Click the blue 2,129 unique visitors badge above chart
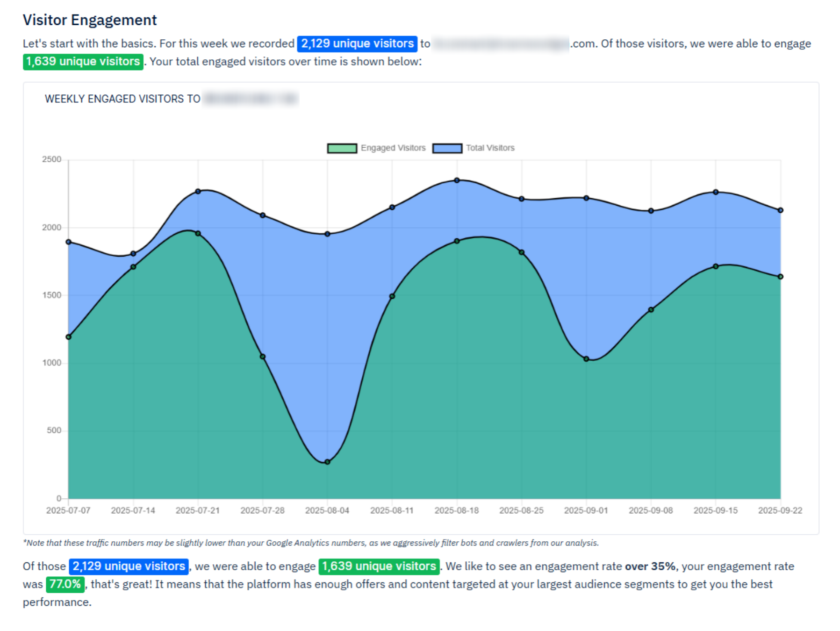Screen dimensions: 840x631 357,43
